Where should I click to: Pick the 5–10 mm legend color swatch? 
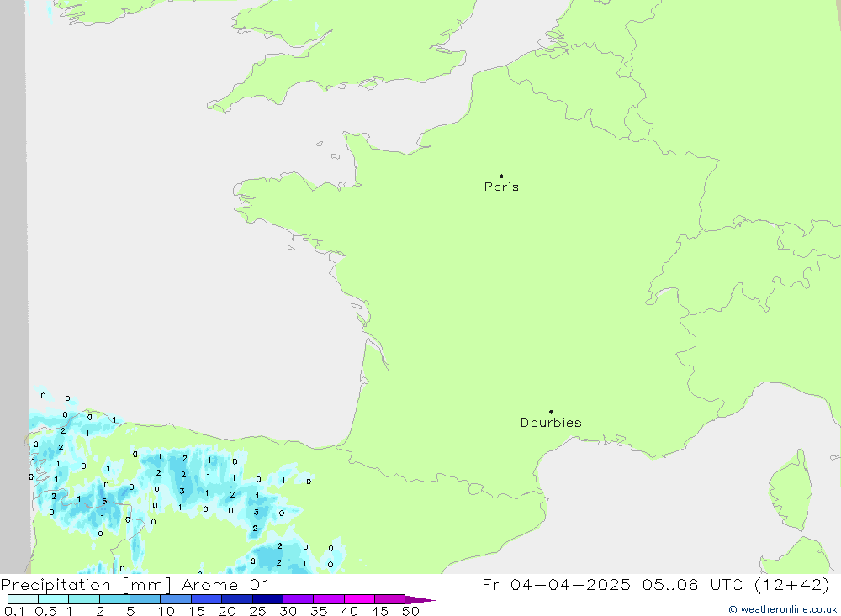pos(145,599)
